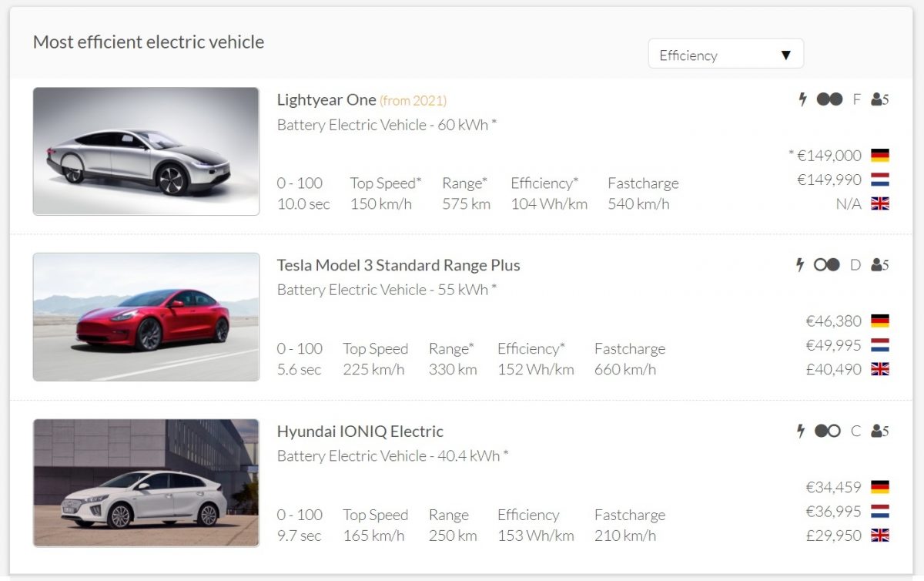Click the Hyundai IONIQ Electric car thumbnail
This screenshot has height=581, width=924.
(146, 482)
